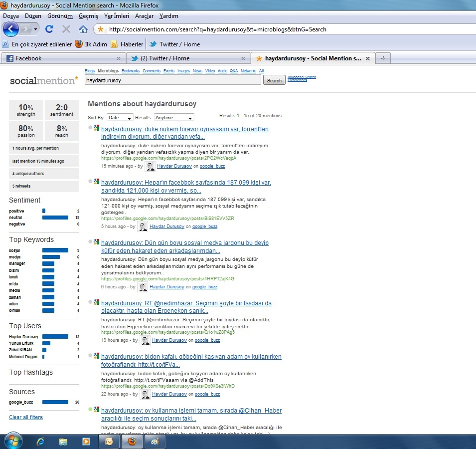476x449 pixels.
Task: Click Haydar Durusoy link on 6 hours ago post
Action: point(167,287)
